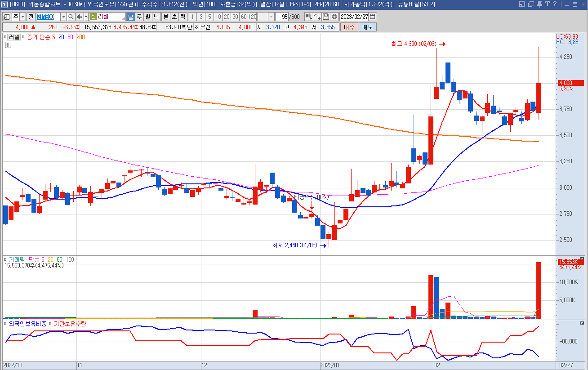Click 종가 단순 moving average legend
Viewport: 588px width, 370px height.
38,37
